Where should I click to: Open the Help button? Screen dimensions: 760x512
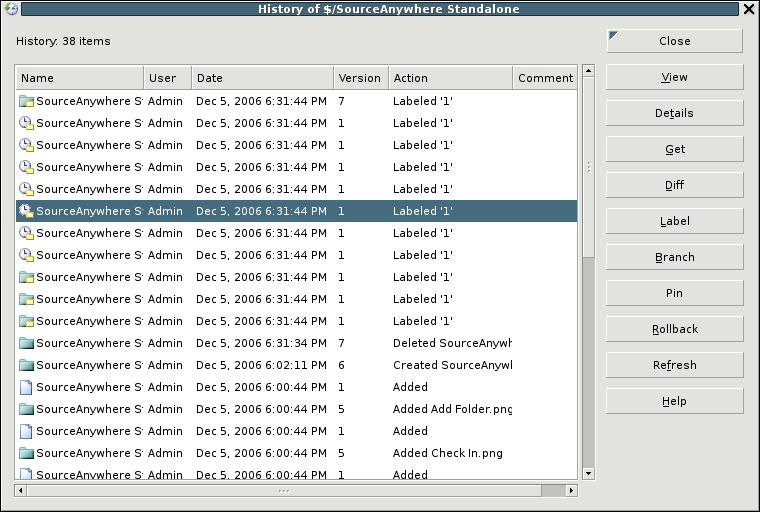point(675,401)
